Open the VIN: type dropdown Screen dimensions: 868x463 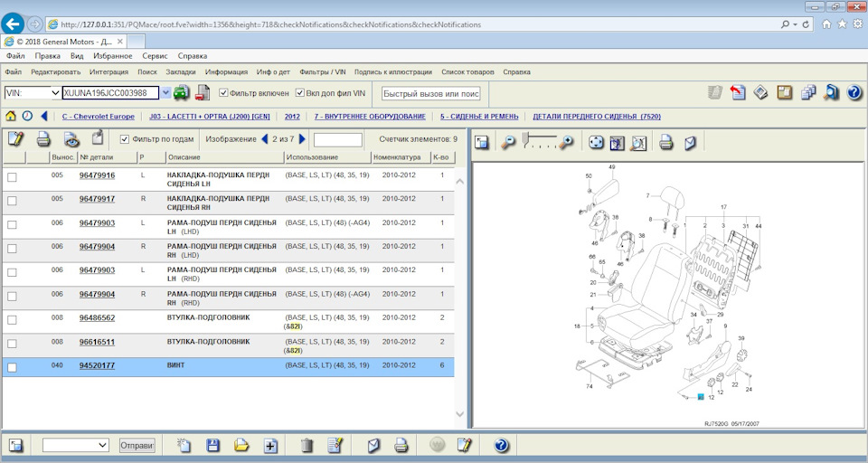pyautogui.click(x=33, y=93)
